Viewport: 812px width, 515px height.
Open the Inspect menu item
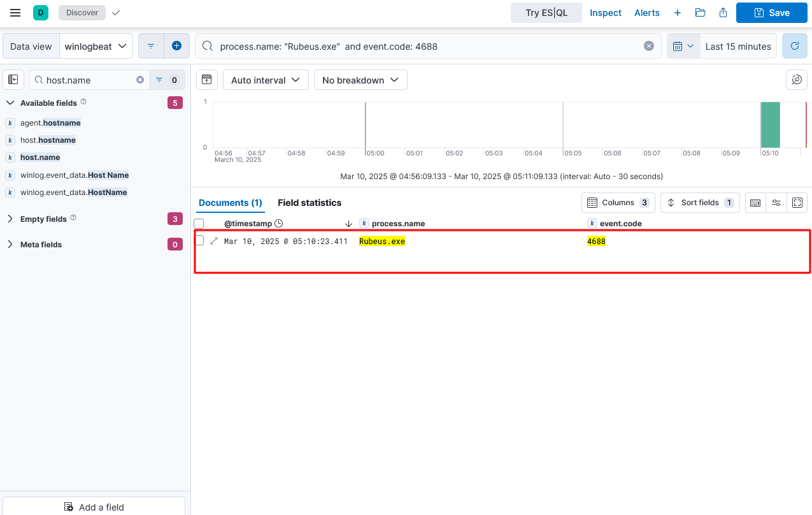click(605, 13)
